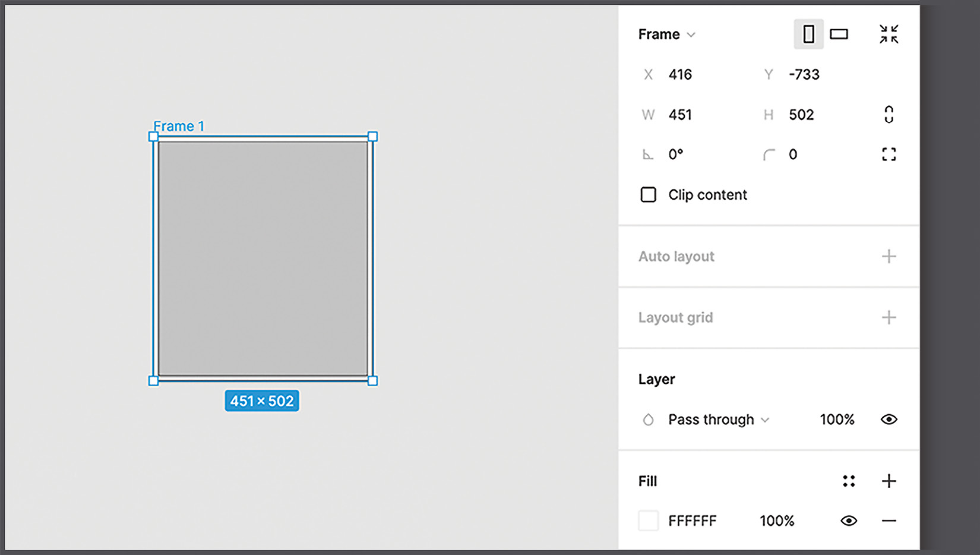Image resolution: width=980 pixels, height=555 pixels.
Task: Click the FFFFFF color swatch
Action: (x=648, y=521)
